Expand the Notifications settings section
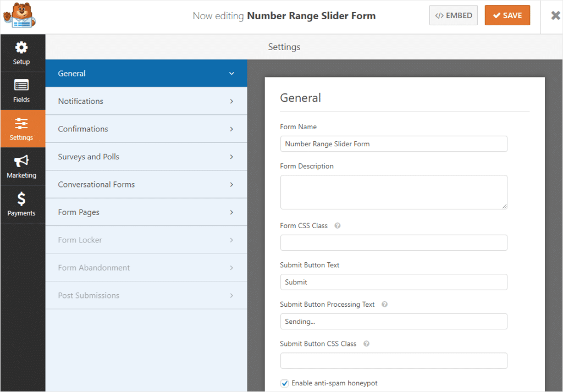Screen dimensions: 563x392 (146, 101)
